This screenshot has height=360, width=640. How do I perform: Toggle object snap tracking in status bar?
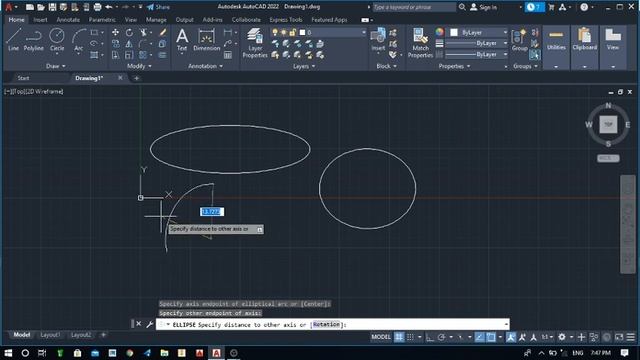(479, 337)
